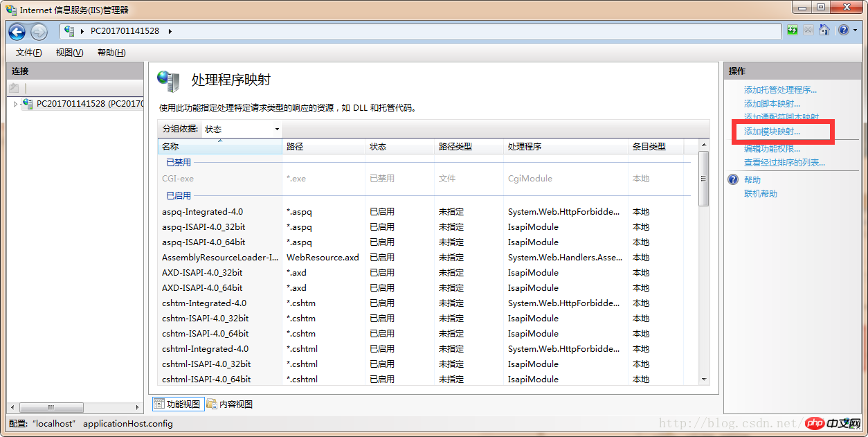Click the 处理程序映射 page header icon
This screenshot has height=437, width=868.
pyautogui.click(x=168, y=81)
